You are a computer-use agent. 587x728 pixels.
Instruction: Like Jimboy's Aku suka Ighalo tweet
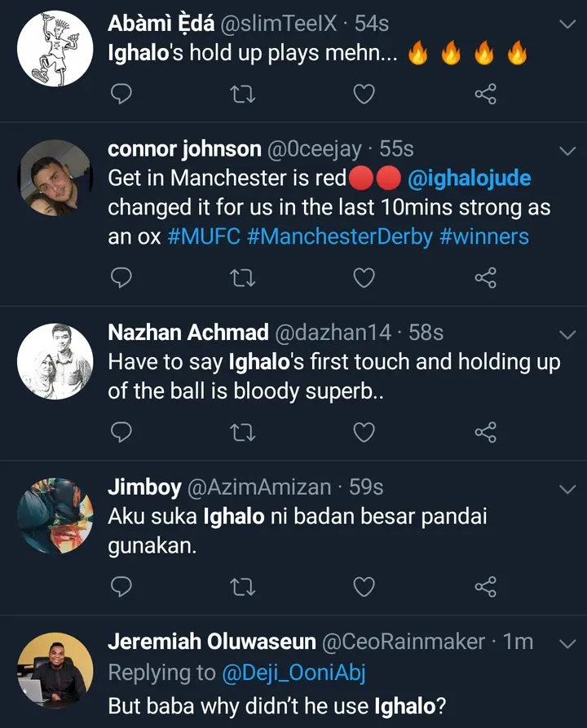click(x=364, y=586)
